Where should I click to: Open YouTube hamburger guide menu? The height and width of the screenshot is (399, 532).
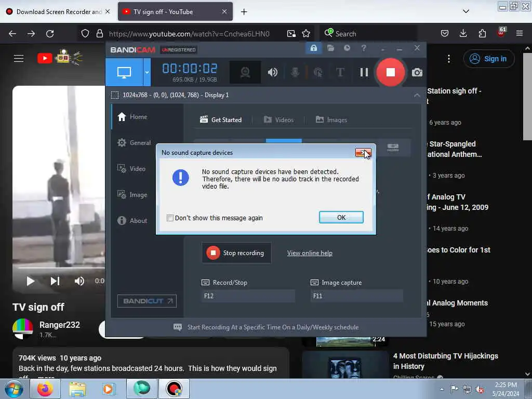pos(19,58)
